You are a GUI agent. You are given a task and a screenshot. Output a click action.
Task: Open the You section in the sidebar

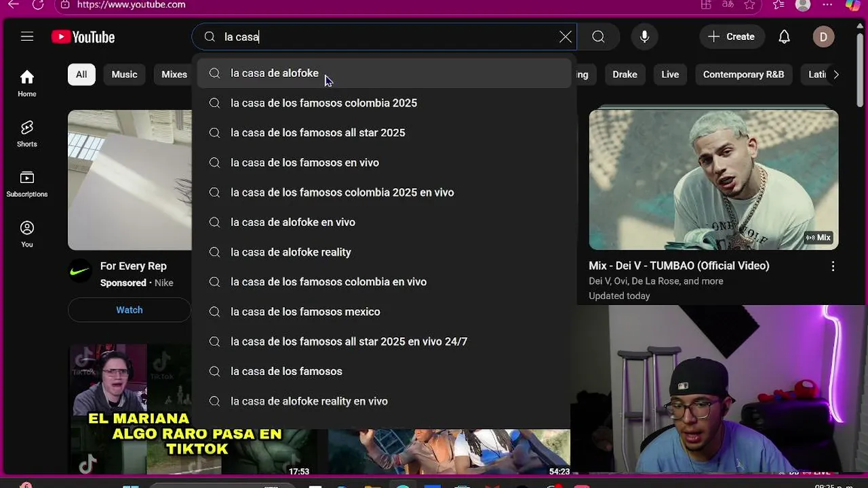27,234
